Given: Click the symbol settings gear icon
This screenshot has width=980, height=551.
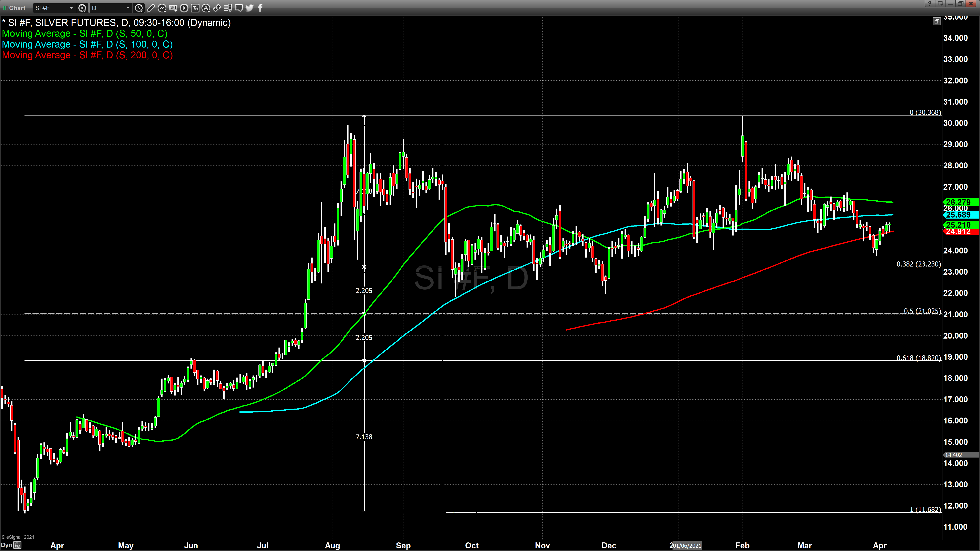Looking at the screenshot, I should [x=82, y=8].
